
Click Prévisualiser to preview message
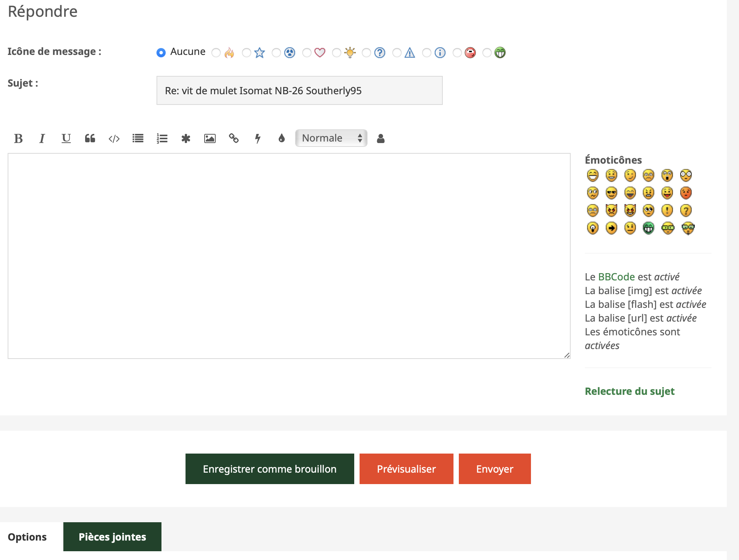pos(406,469)
